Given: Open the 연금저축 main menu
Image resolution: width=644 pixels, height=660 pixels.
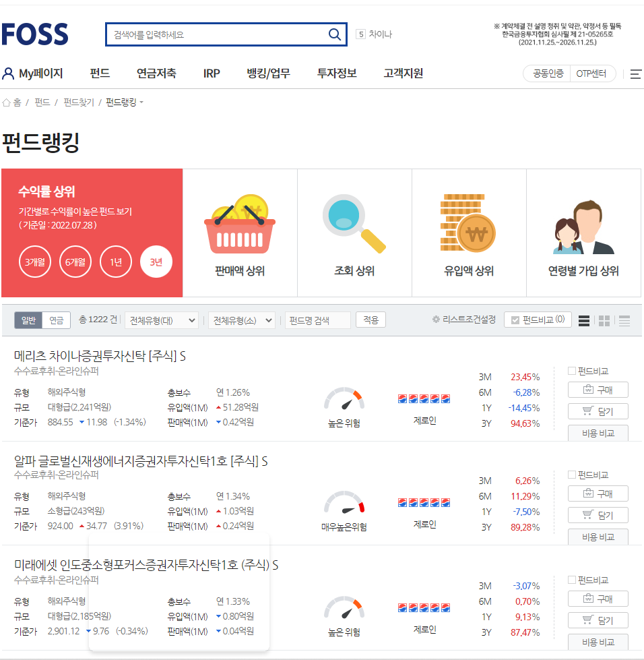Looking at the screenshot, I should point(156,73).
